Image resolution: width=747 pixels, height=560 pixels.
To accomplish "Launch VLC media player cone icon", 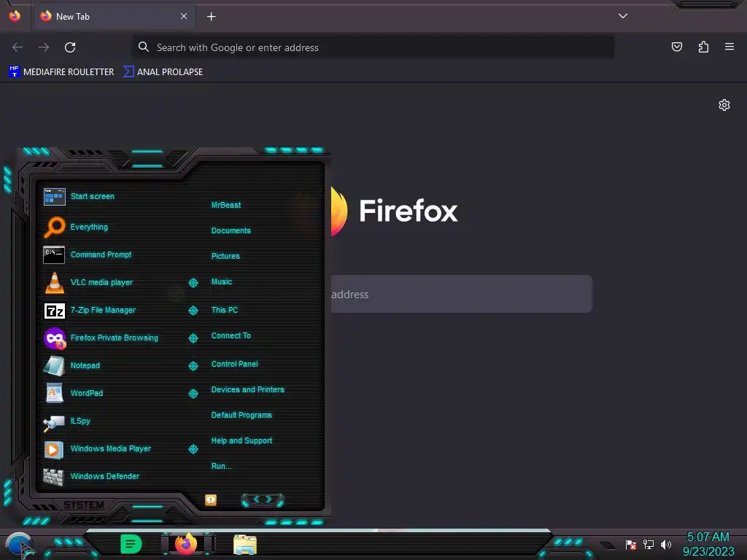I will click(x=54, y=282).
